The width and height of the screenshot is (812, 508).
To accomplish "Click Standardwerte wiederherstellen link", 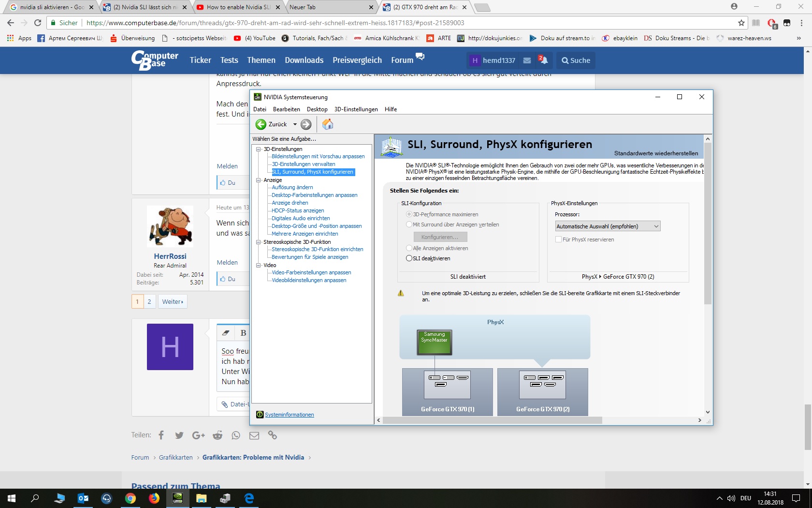I will (x=656, y=153).
